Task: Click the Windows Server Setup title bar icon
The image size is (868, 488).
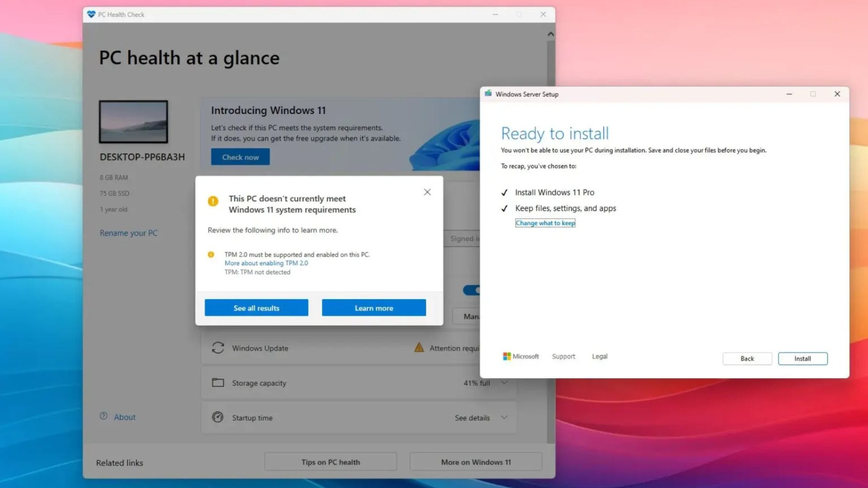Action: pyautogui.click(x=488, y=94)
